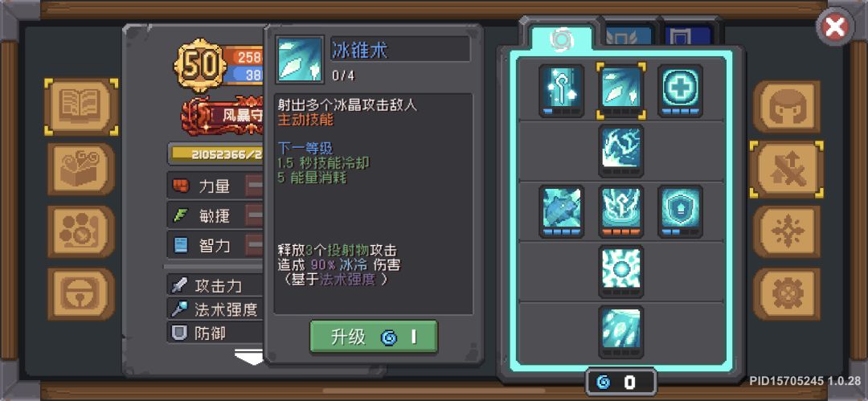868x401 pixels.
Task: Select the healing cross skill icon
Action: (681, 91)
